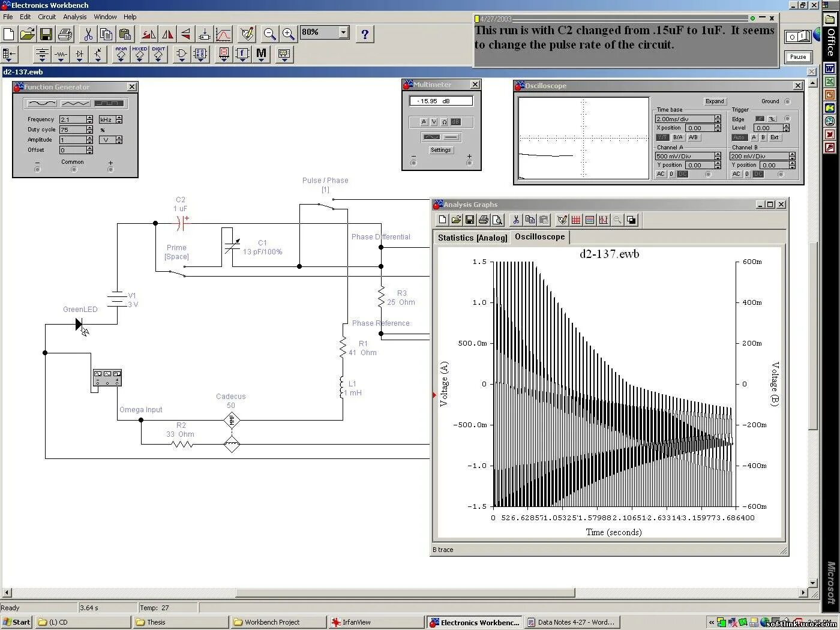Open print preview in Analysis Graphs
Screen dimensions: 840x630
point(497,220)
